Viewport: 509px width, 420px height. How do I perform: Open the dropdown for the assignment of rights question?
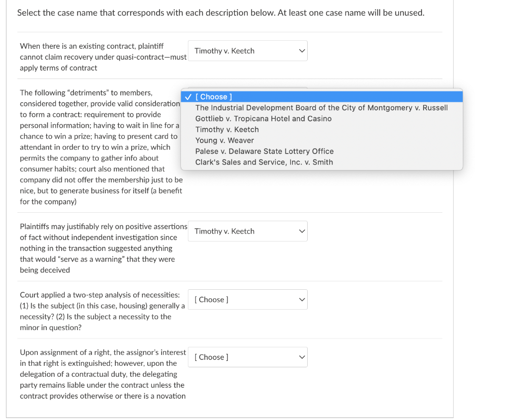pyautogui.click(x=248, y=357)
